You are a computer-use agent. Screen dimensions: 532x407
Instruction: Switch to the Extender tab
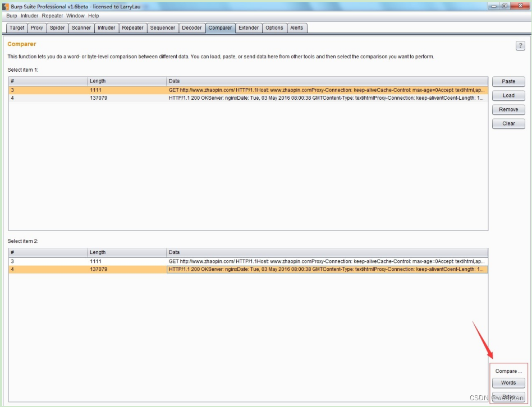(249, 28)
